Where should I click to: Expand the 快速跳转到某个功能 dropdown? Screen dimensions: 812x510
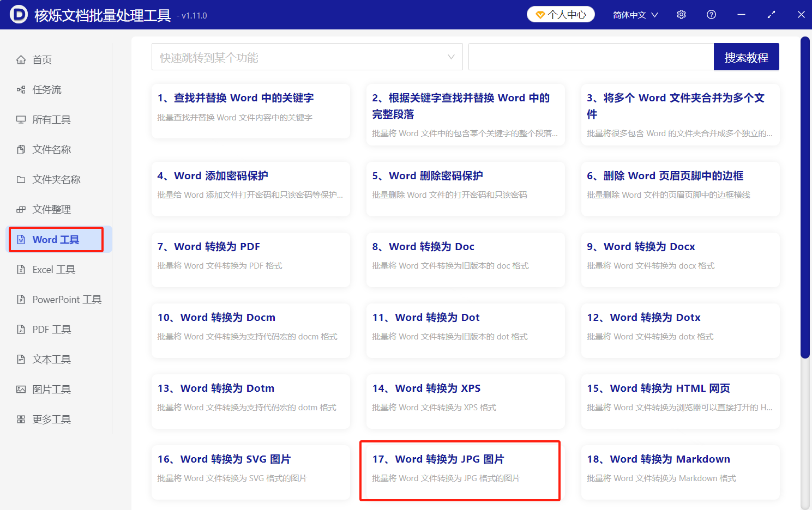coord(306,57)
